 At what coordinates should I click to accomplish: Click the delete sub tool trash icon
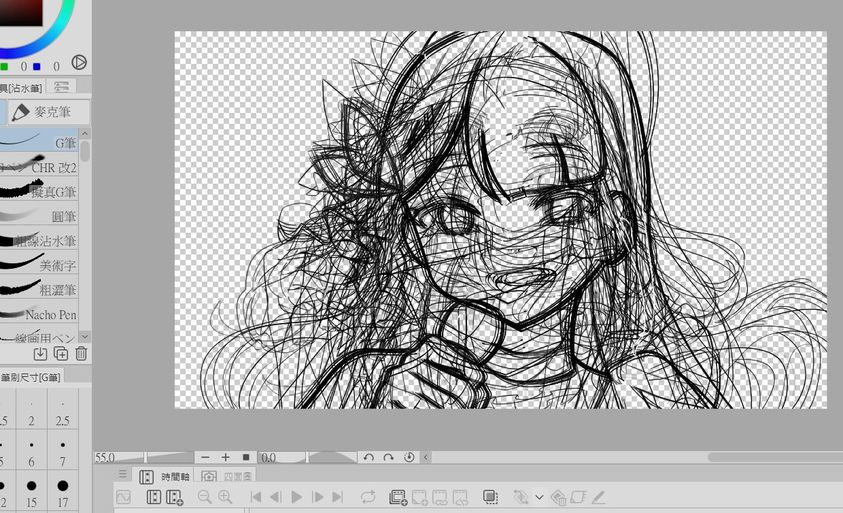(x=81, y=354)
